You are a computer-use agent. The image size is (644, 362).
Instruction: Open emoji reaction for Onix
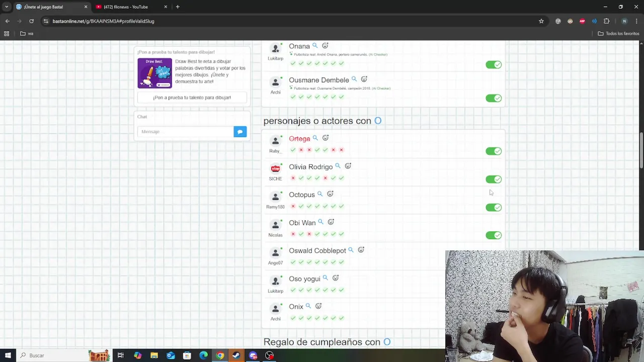point(318,306)
